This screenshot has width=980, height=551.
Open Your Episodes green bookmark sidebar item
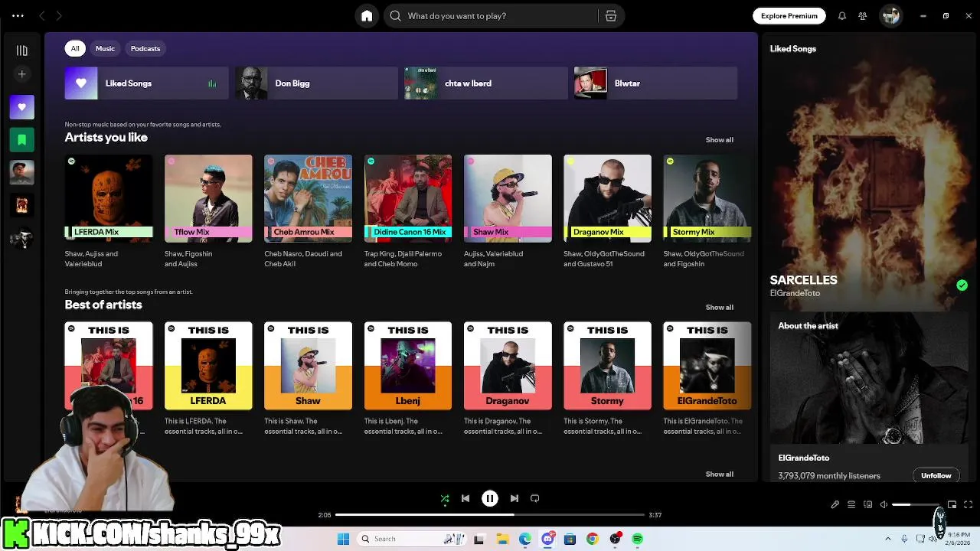[22, 140]
